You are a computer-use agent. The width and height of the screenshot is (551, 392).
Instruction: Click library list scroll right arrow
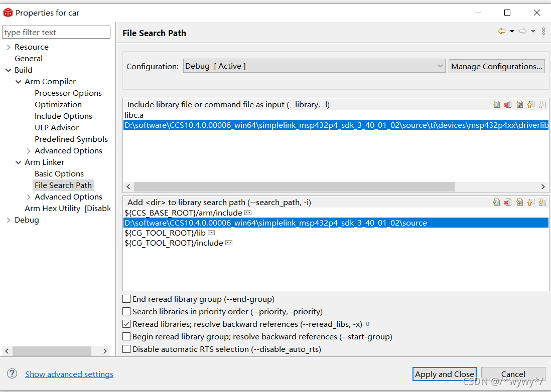point(543,186)
